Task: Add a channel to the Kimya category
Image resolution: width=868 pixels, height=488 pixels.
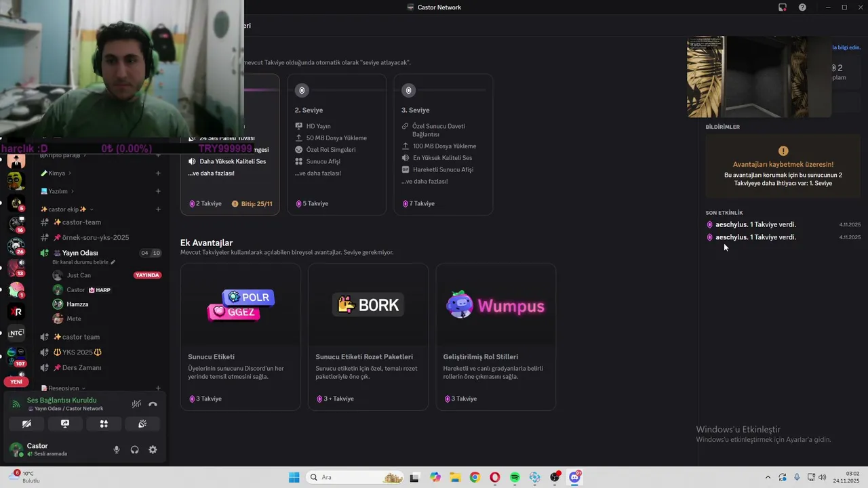Action: (x=158, y=173)
